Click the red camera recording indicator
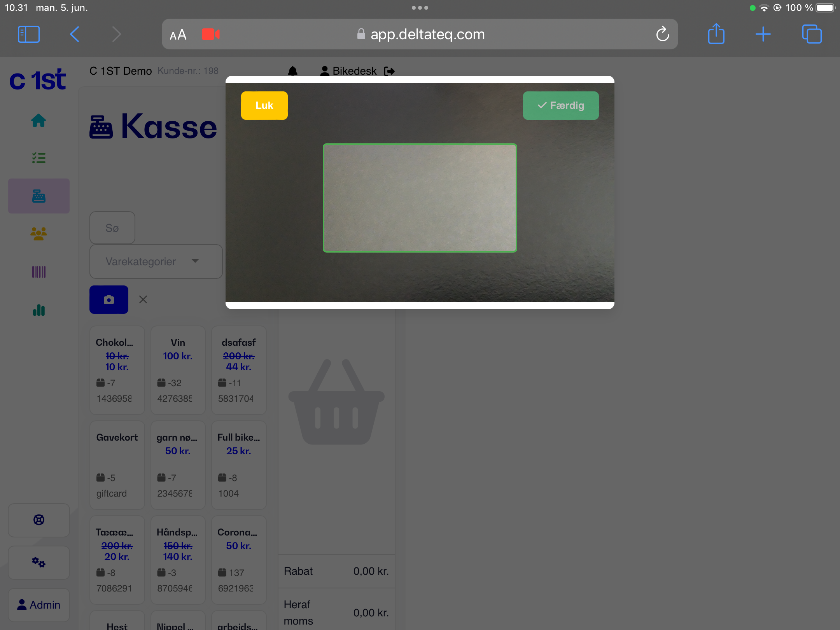 click(x=211, y=34)
